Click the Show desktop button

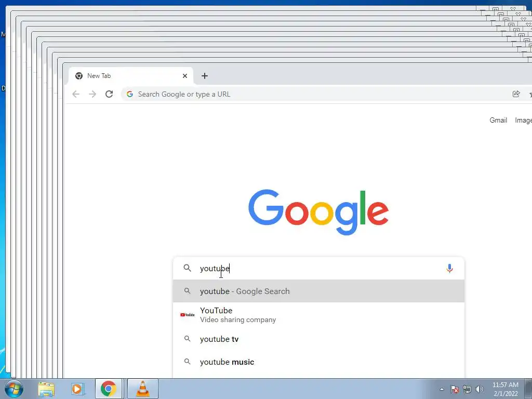[x=528, y=389]
